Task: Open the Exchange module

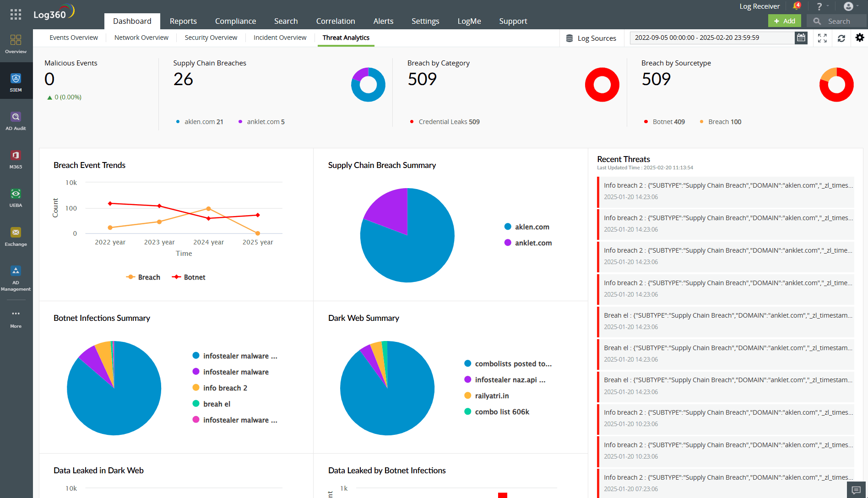Action: (x=16, y=235)
